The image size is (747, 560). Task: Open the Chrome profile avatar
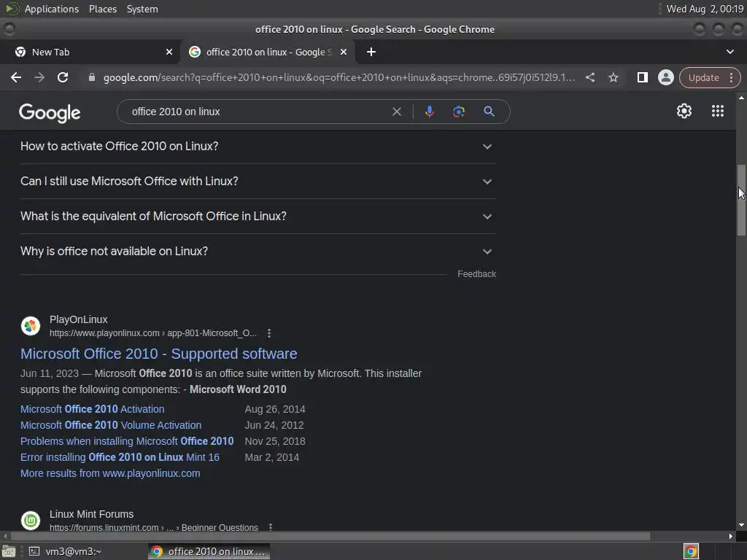(x=665, y=77)
